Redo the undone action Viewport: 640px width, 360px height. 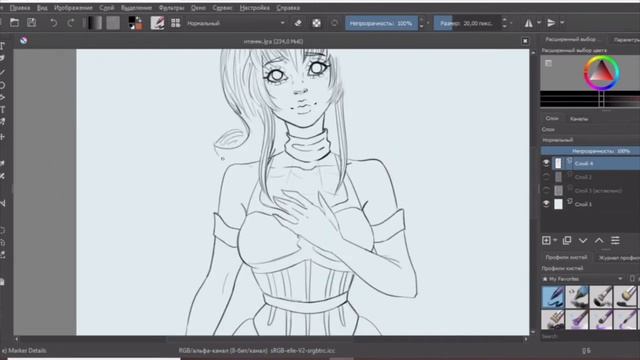pyautogui.click(x=70, y=23)
